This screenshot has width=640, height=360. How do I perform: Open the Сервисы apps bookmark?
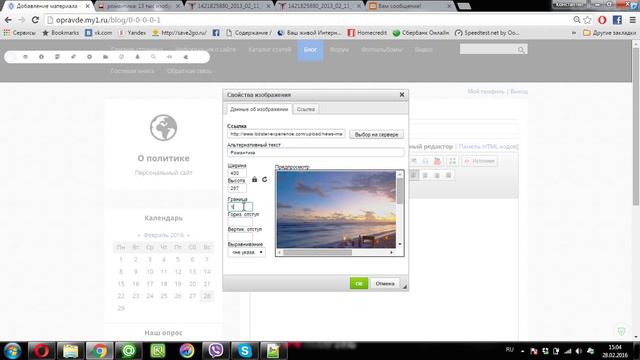point(19,33)
